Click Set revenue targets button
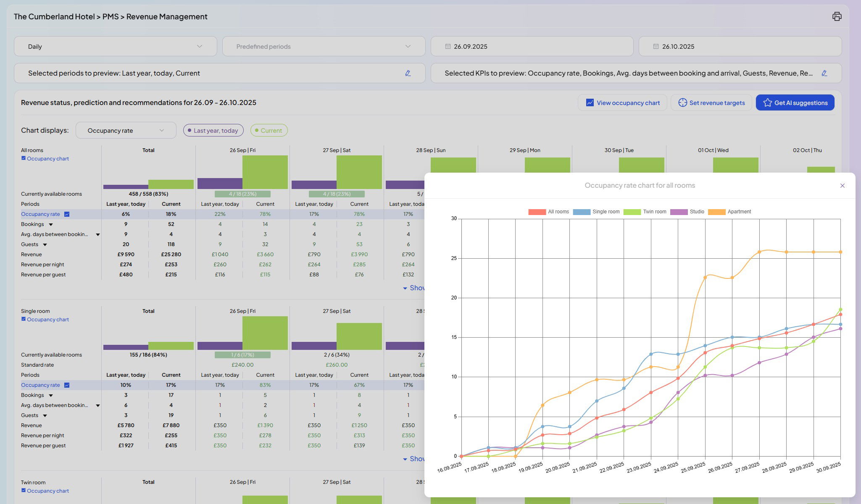The height and width of the screenshot is (504, 861). coord(711,103)
